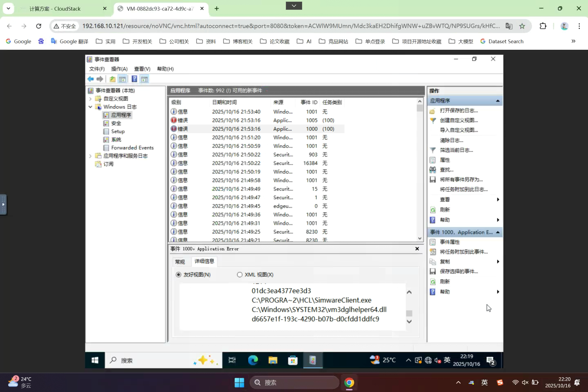Click the VM Start menu Windows logo
The image size is (588, 392).
point(95,360)
